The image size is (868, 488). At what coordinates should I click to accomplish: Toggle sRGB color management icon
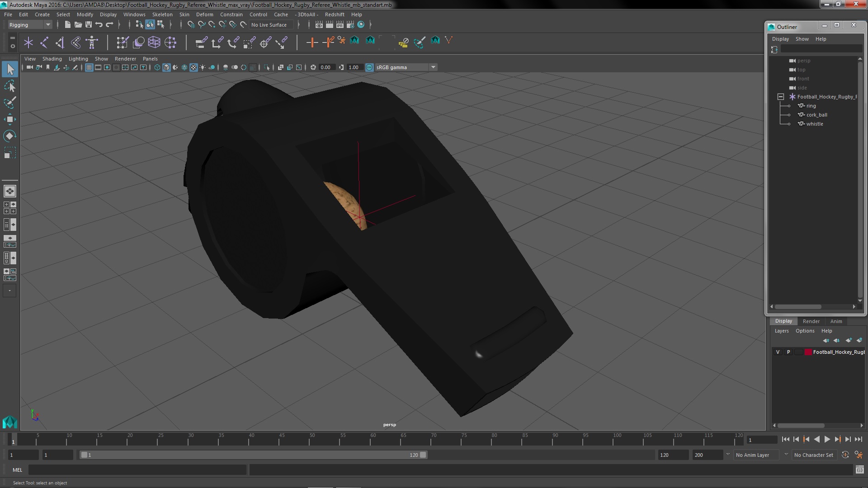point(369,67)
